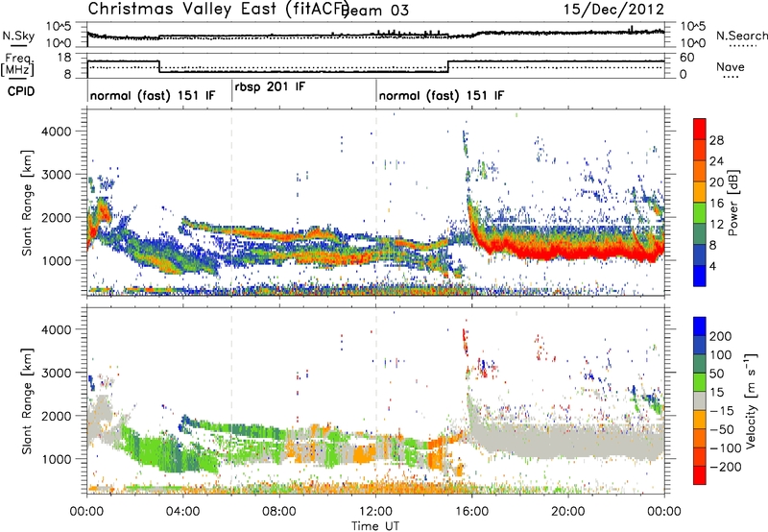Select the 15/Dec/2012 date text
Viewport: 768px width, 532px height.
click(613, 9)
